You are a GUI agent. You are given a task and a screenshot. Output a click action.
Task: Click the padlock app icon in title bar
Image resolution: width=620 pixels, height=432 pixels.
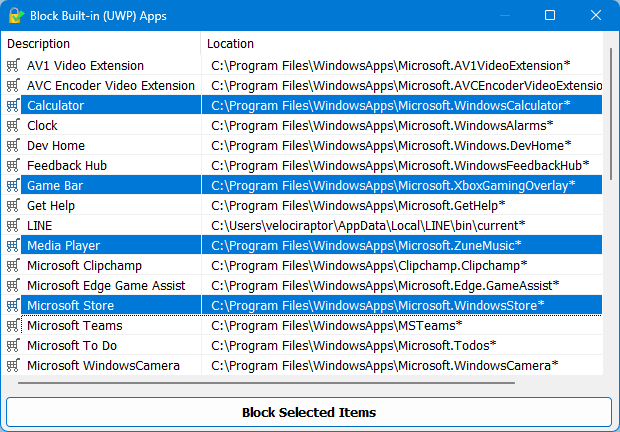click(x=16, y=15)
